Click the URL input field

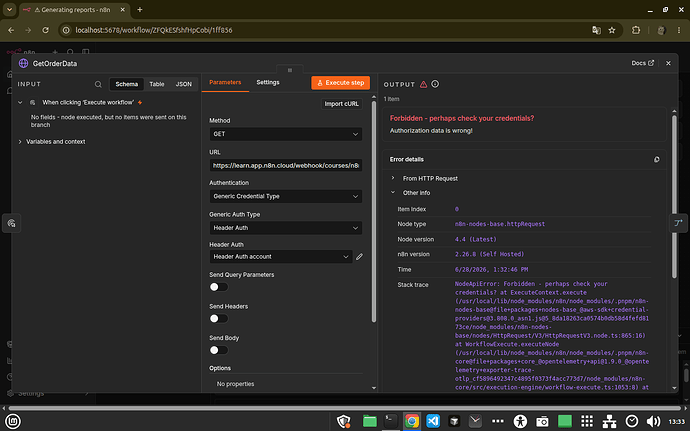pos(286,166)
